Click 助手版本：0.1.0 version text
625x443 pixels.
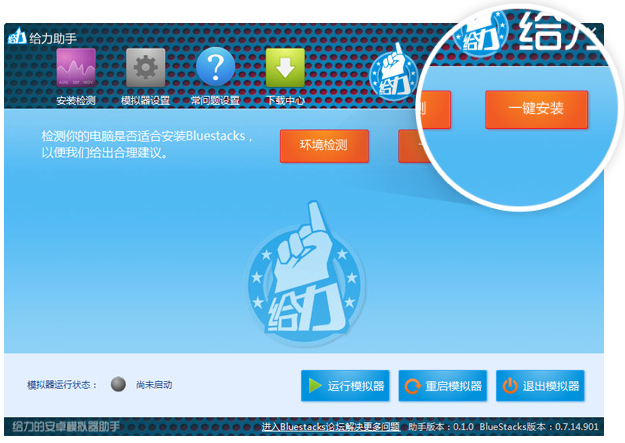tap(441, 427)
